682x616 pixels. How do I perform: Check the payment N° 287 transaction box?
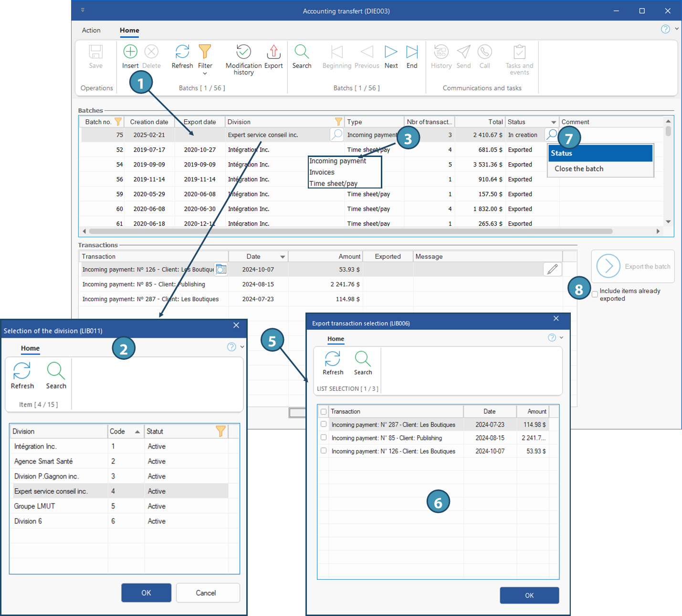click(x=324, y=424)
